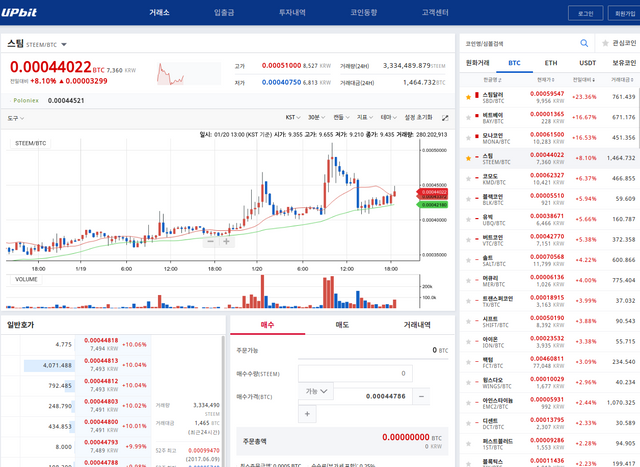Open 투자내역 in top navigation
This screenshot has width=640, height=467.
(292, 12)
